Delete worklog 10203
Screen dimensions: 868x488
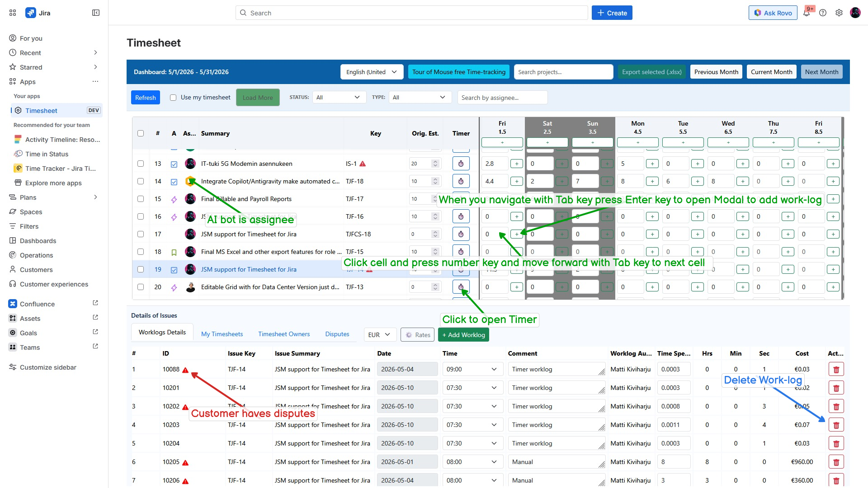click(x=836, y=425)
